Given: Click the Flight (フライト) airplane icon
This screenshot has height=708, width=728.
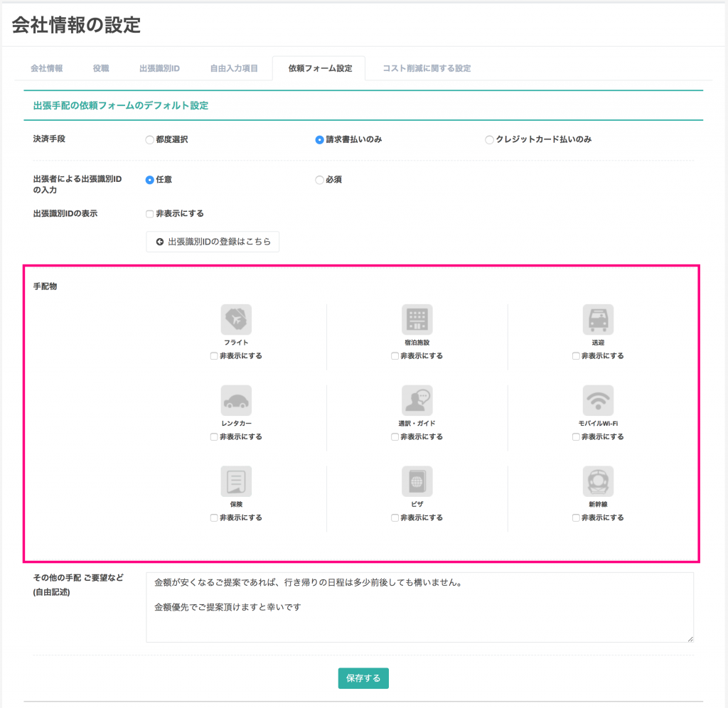Looking at the screenshot, I should [236, 320].
